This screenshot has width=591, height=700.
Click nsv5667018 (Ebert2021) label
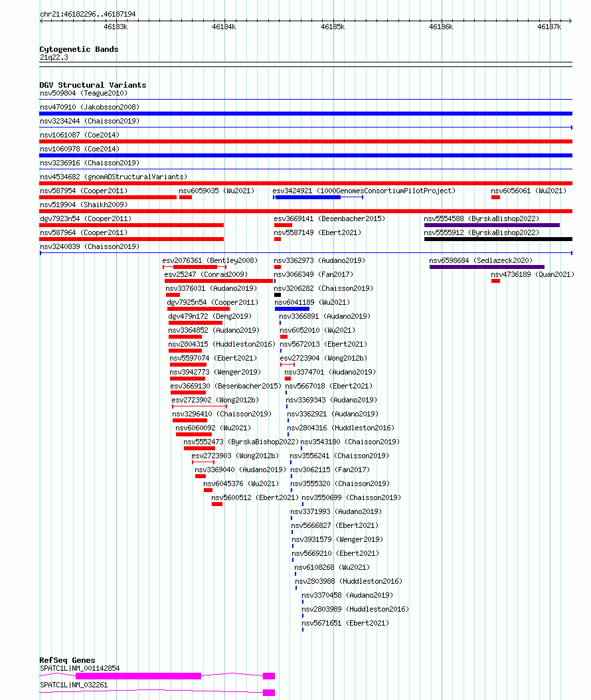tap(329, 386)
